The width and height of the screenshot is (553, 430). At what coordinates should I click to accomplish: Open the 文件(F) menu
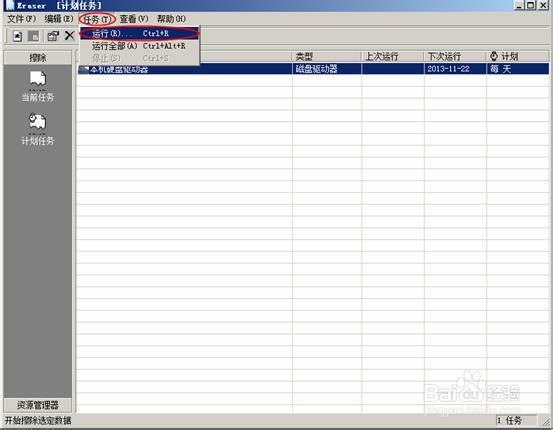pyautogui.click(x=22, y=19)
